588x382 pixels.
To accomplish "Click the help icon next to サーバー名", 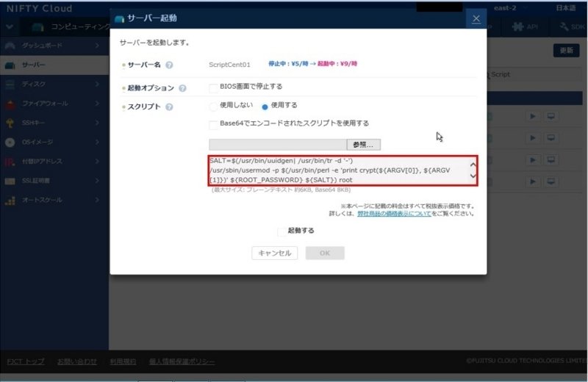I will 170,65.
